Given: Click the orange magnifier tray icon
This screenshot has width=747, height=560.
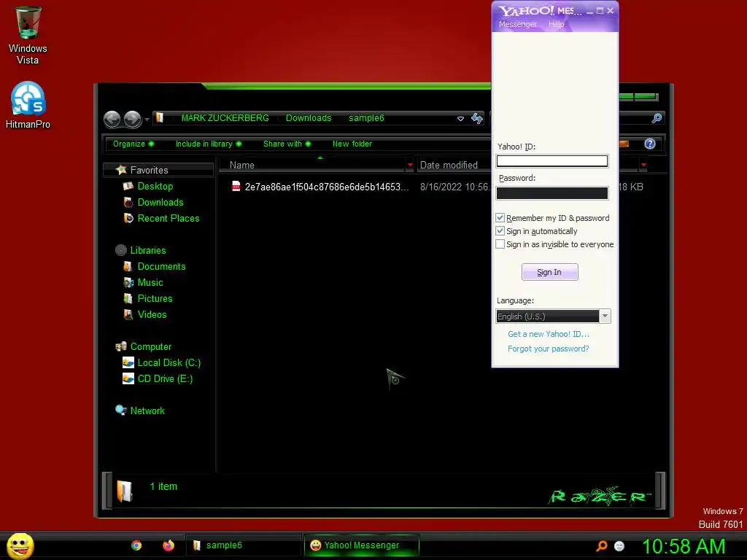Looking at the screenshot, I should point(602,545).
